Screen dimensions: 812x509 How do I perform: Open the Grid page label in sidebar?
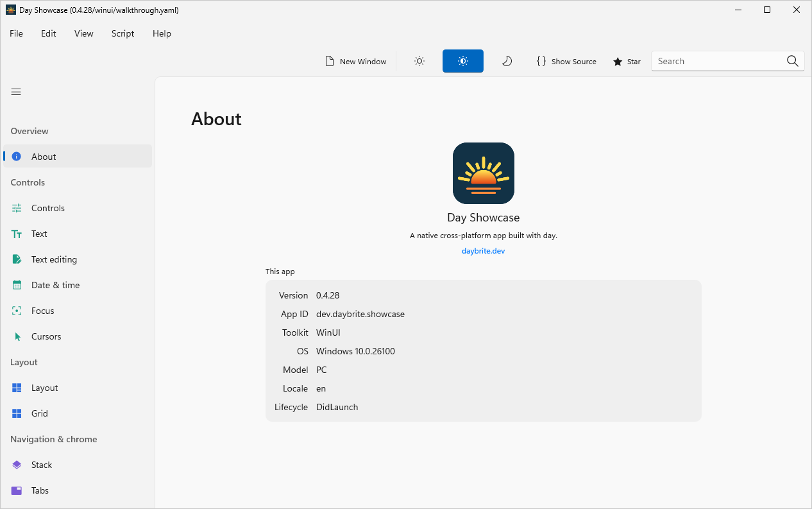pos(40,413)
